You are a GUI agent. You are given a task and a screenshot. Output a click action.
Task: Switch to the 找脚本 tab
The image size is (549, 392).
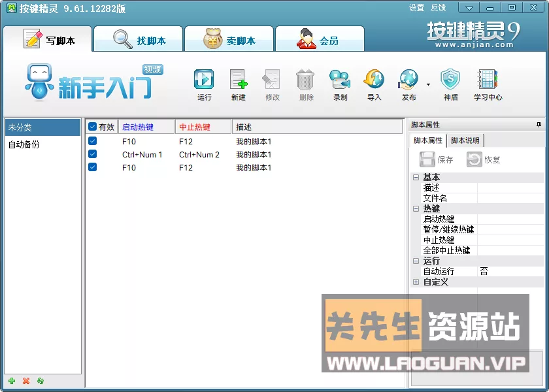(x=139, y=39)
